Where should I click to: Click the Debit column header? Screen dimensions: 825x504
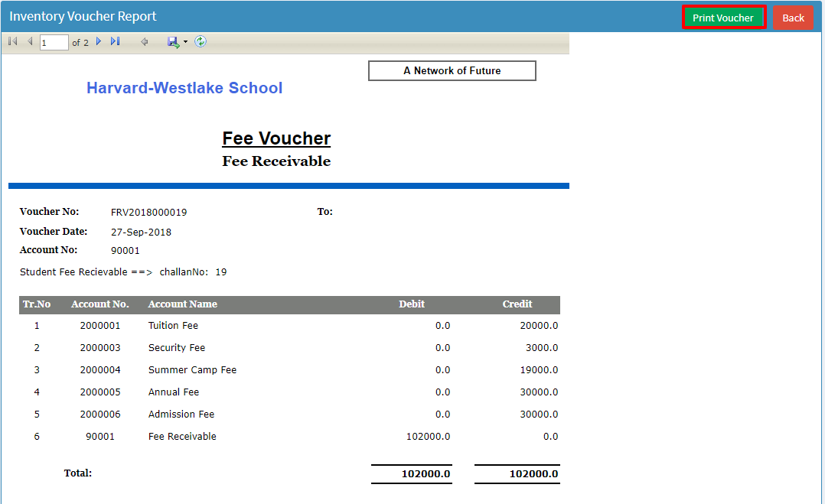412,304
